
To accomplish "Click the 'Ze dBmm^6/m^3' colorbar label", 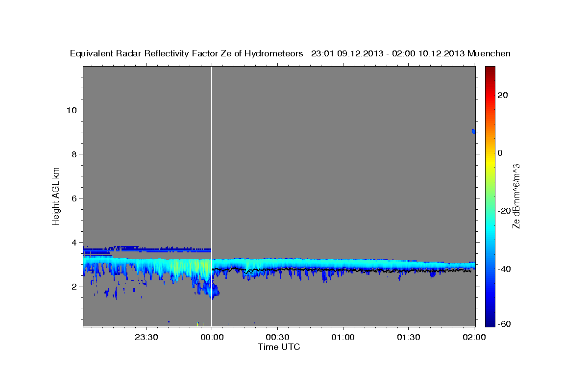I will click(516, 196).
